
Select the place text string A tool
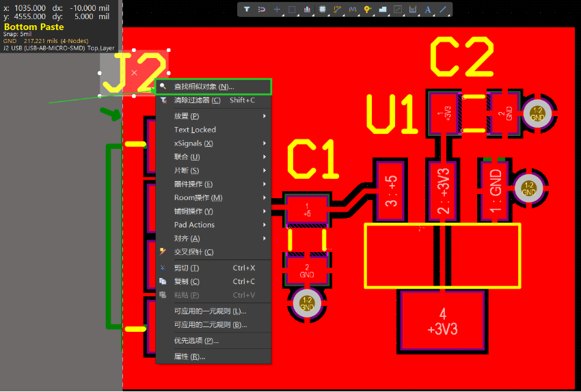pos(428,10)
